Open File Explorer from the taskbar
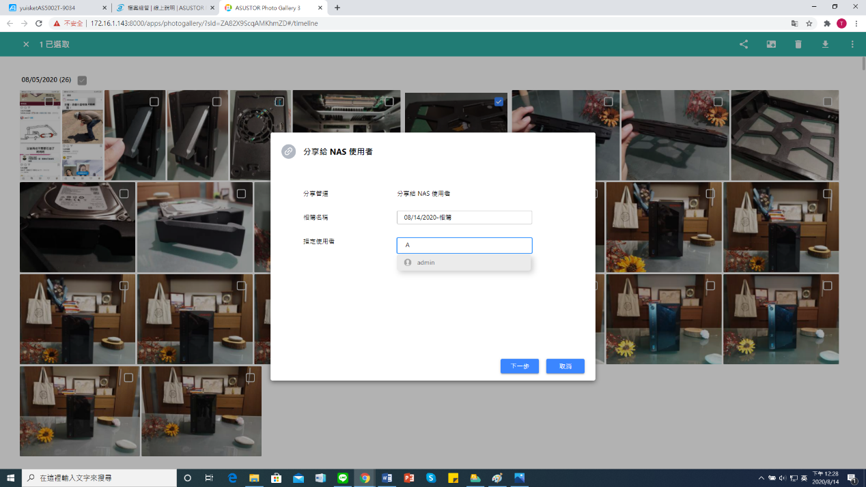 [x=254, y=478]
